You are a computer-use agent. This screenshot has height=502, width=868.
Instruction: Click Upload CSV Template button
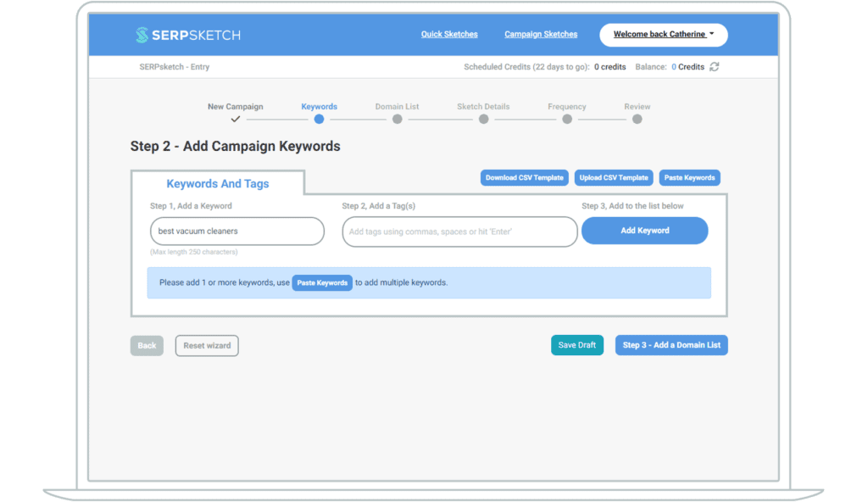[614, 178]
